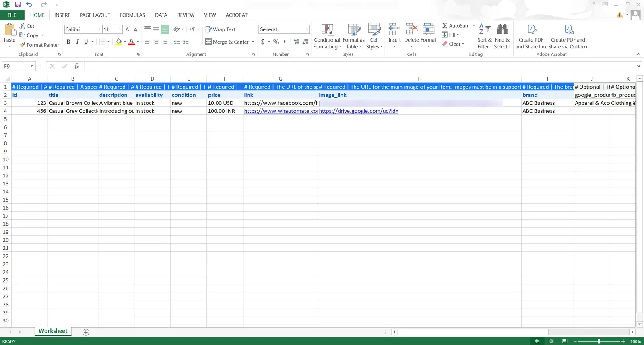Click the Save icon in quick access toolbar
Image resolution: width=644 pixels, height=345 pixels.
pos(18,4)
